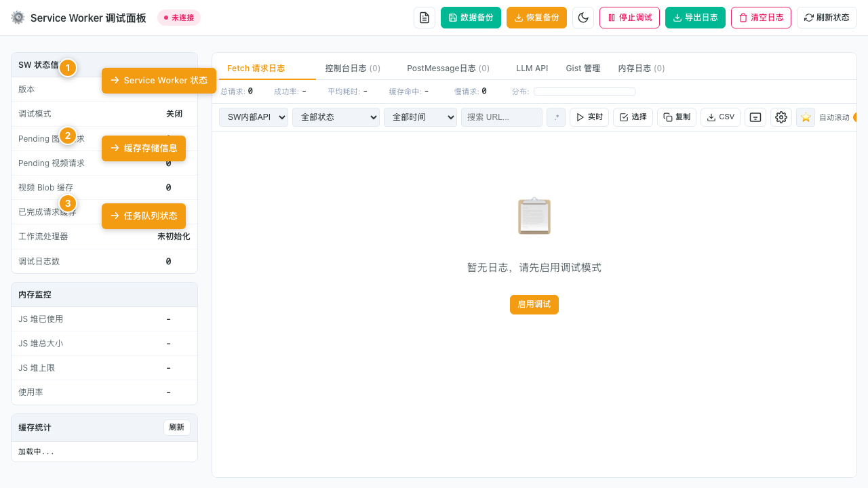Screen dimensions: 868x488
Task: Click the 使用率 row
Action: tap(104, 392)
